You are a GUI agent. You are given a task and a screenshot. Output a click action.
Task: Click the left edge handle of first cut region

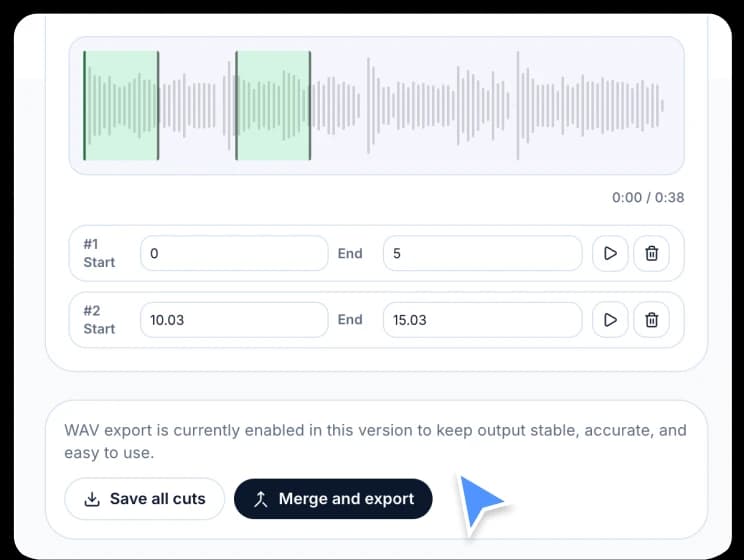(85, 105)
